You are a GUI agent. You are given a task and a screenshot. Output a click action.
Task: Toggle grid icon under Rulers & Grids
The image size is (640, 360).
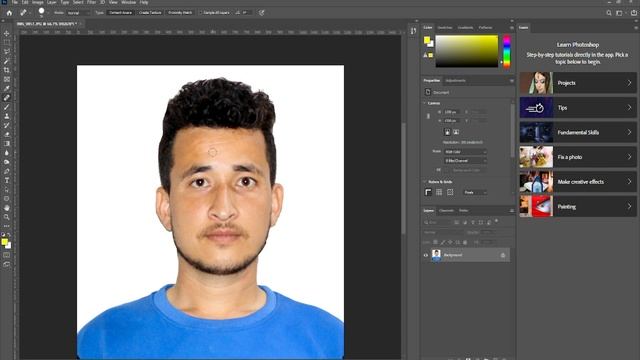pyautogui.click(x=439, y=192)
